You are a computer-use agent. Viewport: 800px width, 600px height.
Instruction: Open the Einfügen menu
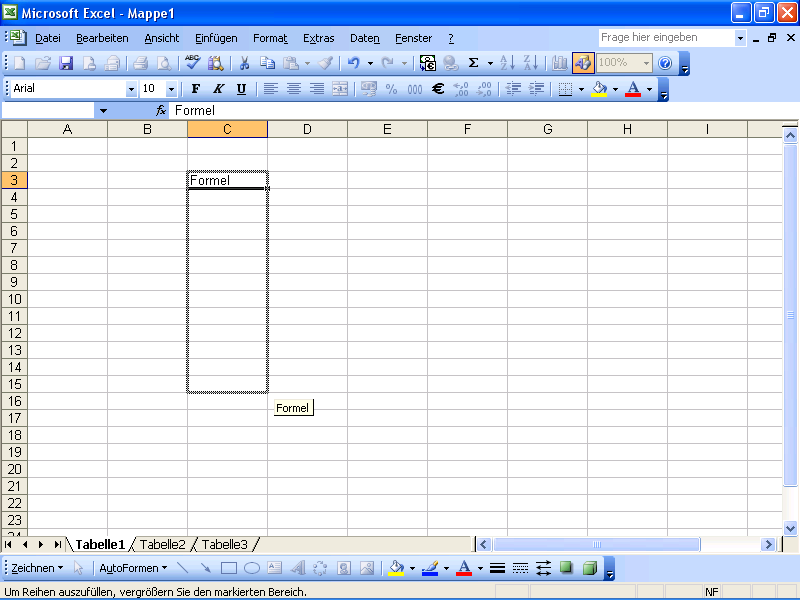click(216, 38)
